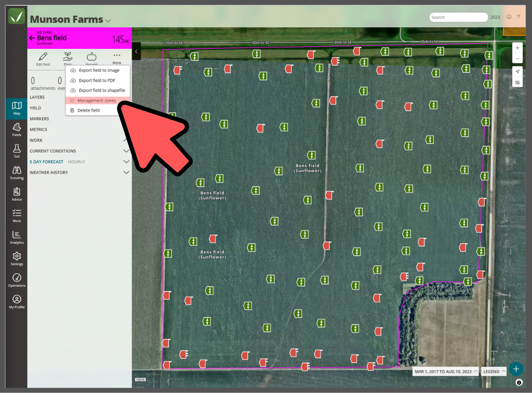Collapse the side panel with left chevron

tap(137, 51)
